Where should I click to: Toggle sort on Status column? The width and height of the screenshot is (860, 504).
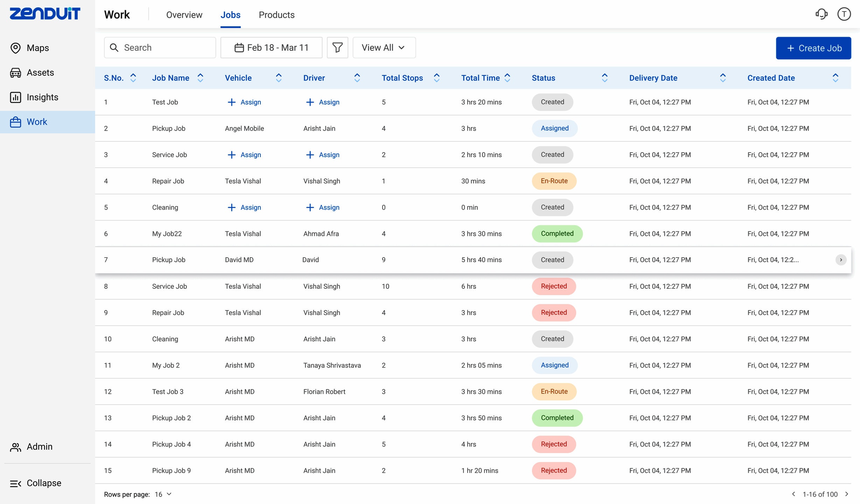[604, 78]
